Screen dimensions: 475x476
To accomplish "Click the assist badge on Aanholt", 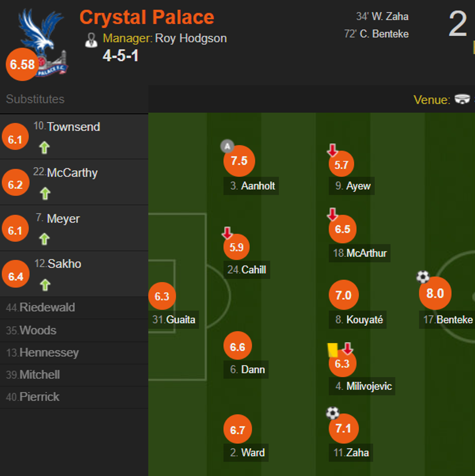I will [x=227, y=145].
